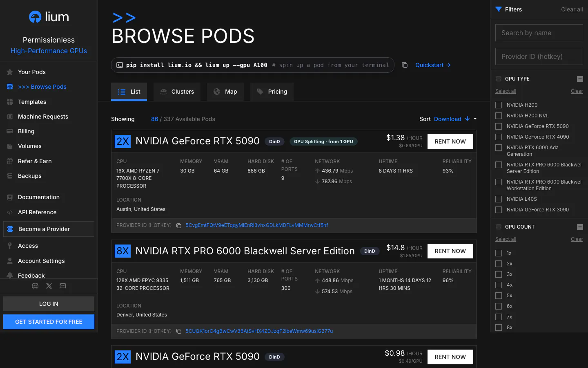Switch to the List tab
588x368 pixels.
(129, 92)
